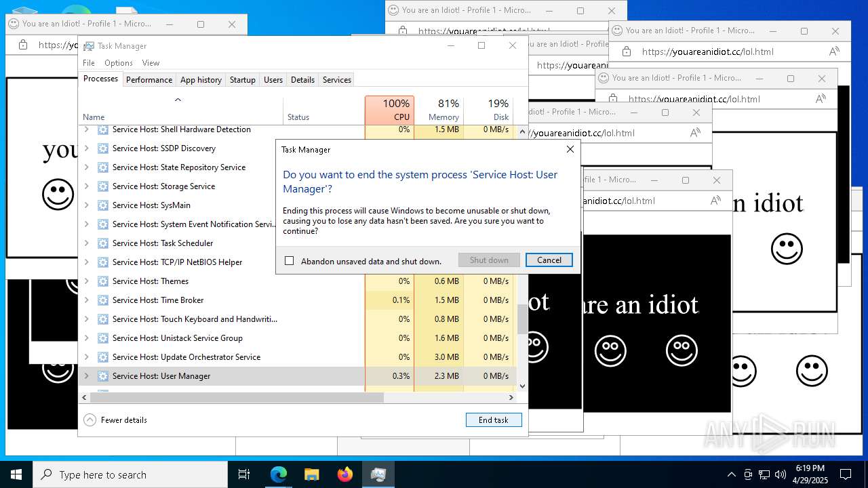
Task: Click the Task Manager app icon in title bar
Action: pyautogui.click(x=89, y=46)
